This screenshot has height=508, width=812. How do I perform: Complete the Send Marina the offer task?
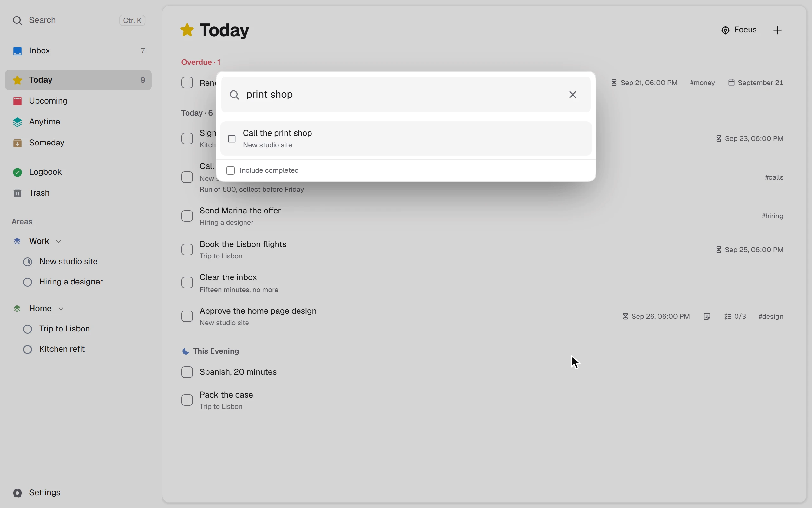tap(187, 216)
